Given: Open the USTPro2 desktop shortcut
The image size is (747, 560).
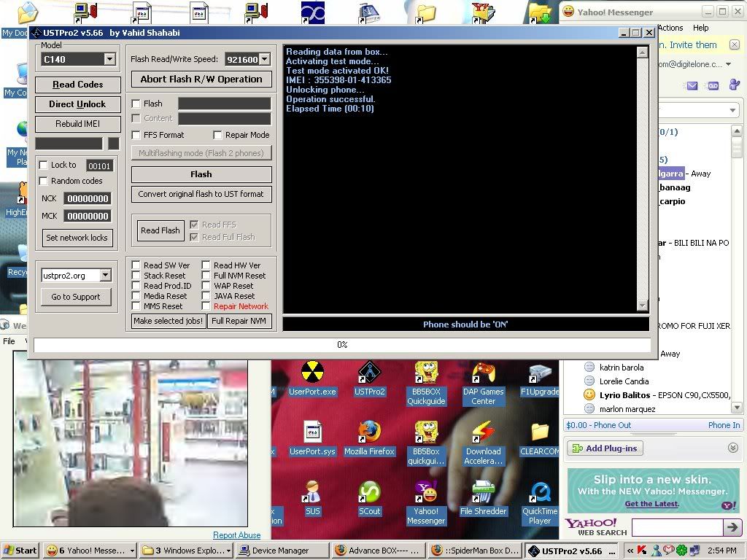Looking at the screenshot, I should [369, 379].
